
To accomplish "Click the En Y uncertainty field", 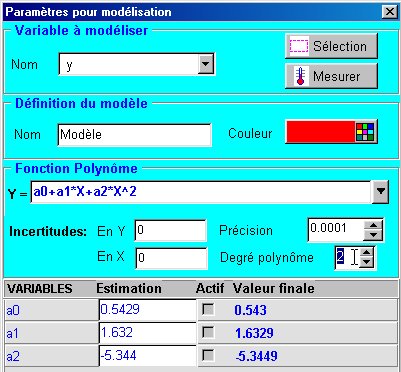I will point(170,230).
